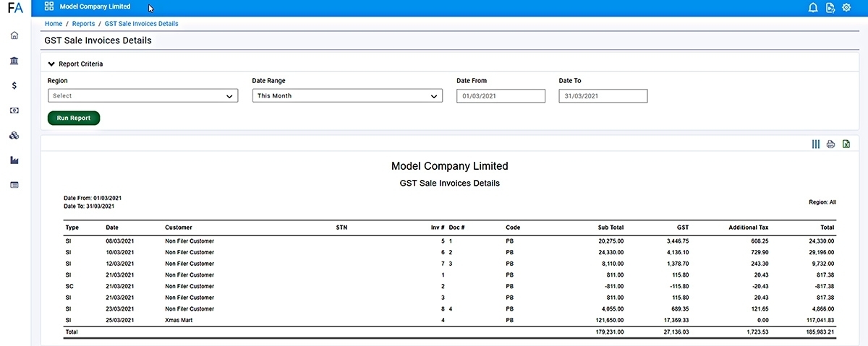This screenshot has width=868, height=346.
Task: Click the Type column header
Action: pos(72,228)
